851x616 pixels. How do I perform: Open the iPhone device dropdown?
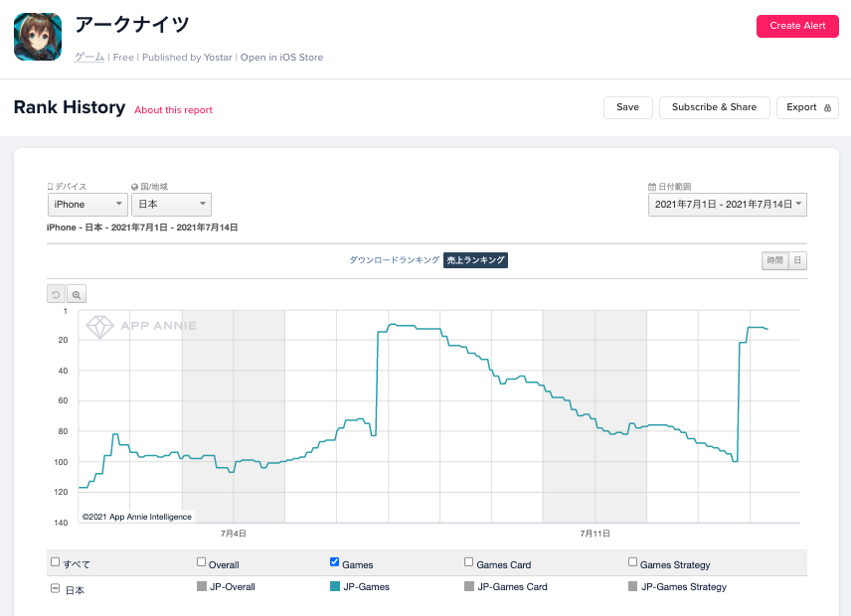coord(87,205)
